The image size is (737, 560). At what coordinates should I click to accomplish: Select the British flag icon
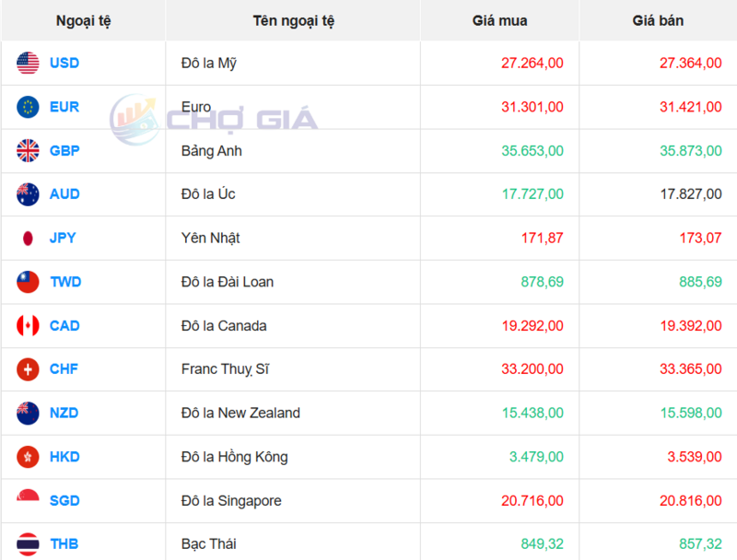[x=28, y=151]
